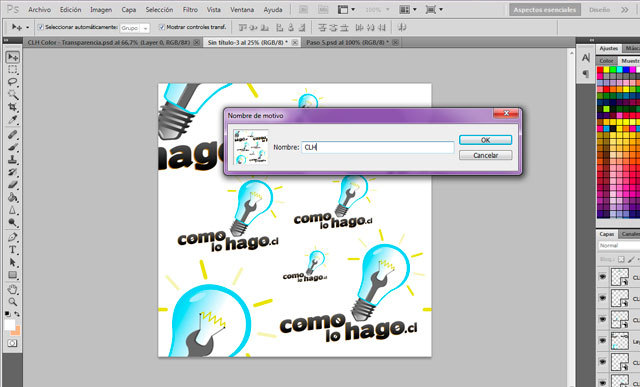Screen dimensions: 640x387
Task: Select the Quick Selection tool
Action: tap(13, 94)
